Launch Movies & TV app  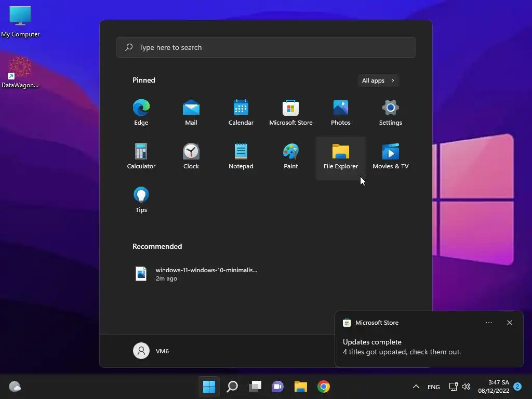(x=391, y=156)
